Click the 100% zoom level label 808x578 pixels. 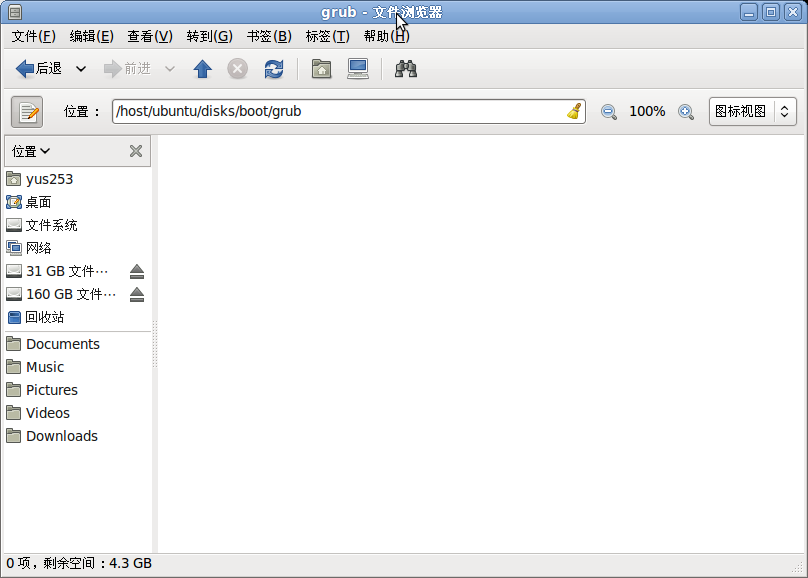tap(647, 111)
